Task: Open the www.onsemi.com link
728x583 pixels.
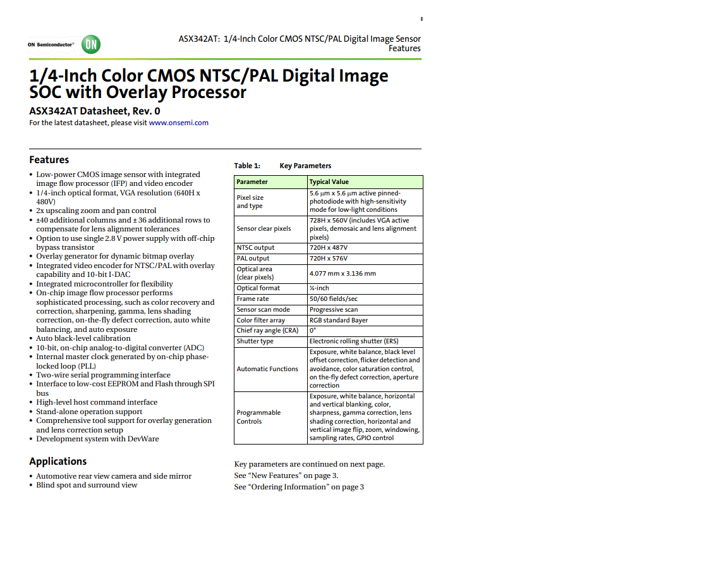Action: (x=178, y=123)
